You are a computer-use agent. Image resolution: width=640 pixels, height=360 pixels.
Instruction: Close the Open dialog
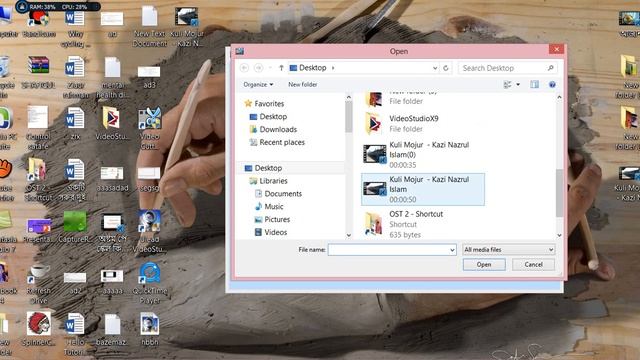coord(556,49)
